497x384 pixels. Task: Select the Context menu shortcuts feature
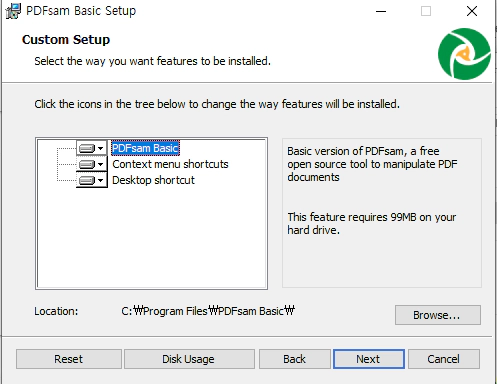(x=170, y=164)
